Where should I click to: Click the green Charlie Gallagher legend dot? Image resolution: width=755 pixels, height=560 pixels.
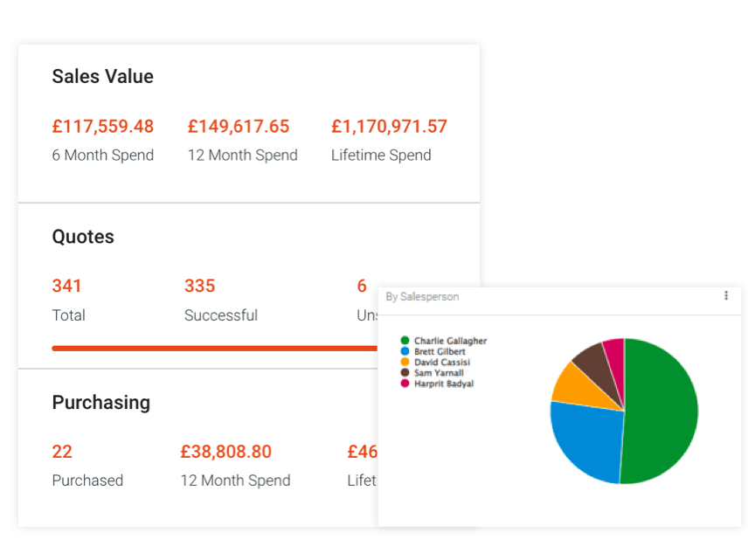[405, 341]
